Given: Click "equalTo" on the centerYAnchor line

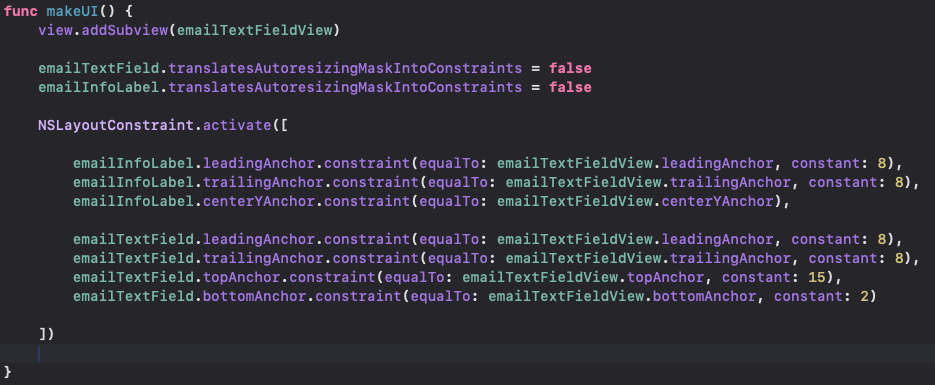Looking at the screenshot, I should pos(448,201).
